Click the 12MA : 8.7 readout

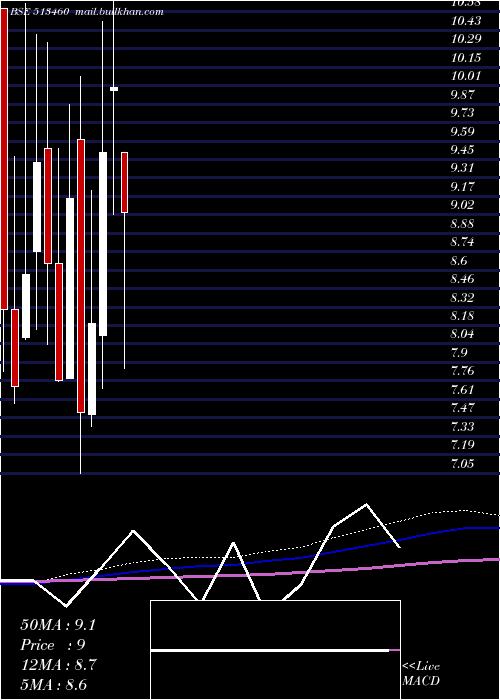58,665
